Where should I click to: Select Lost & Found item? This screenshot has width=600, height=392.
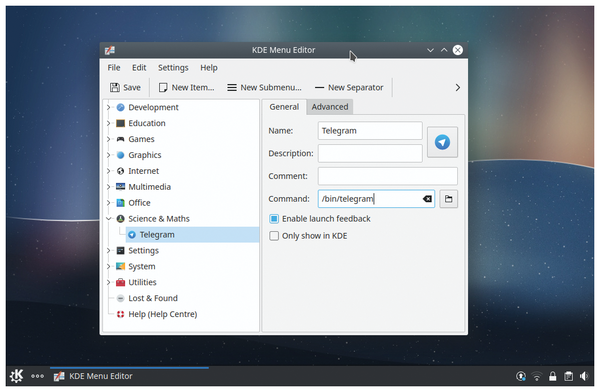(153, 298)
